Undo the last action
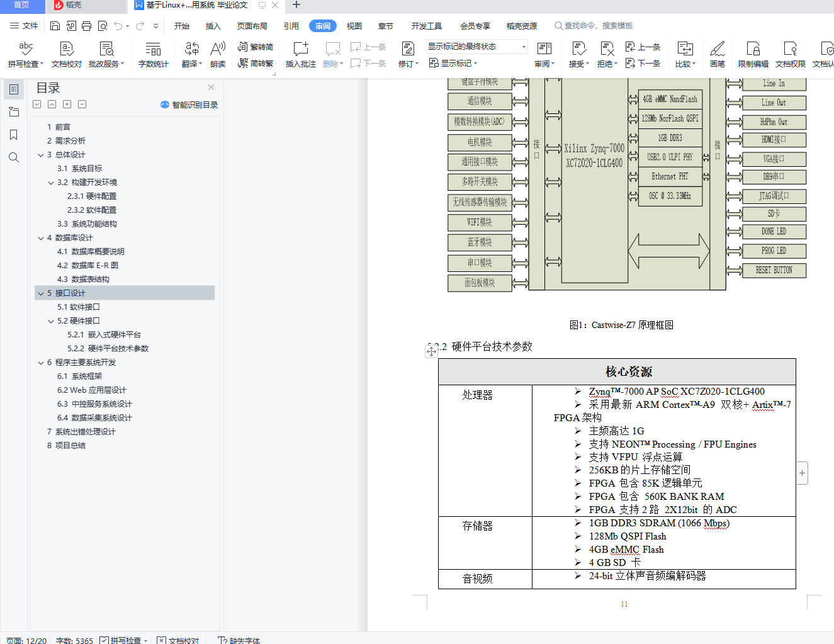834x644 pixels. pos(118,26)
